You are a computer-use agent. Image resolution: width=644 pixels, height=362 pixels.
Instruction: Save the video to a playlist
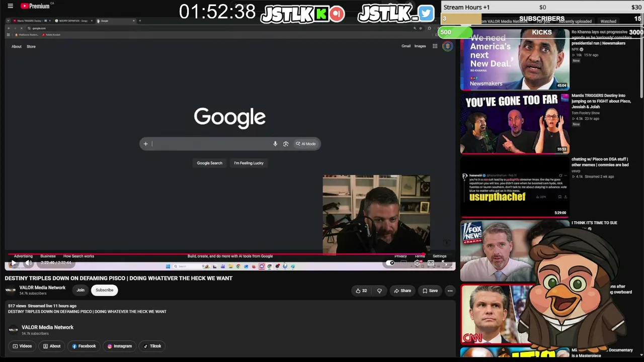(430, 291)
